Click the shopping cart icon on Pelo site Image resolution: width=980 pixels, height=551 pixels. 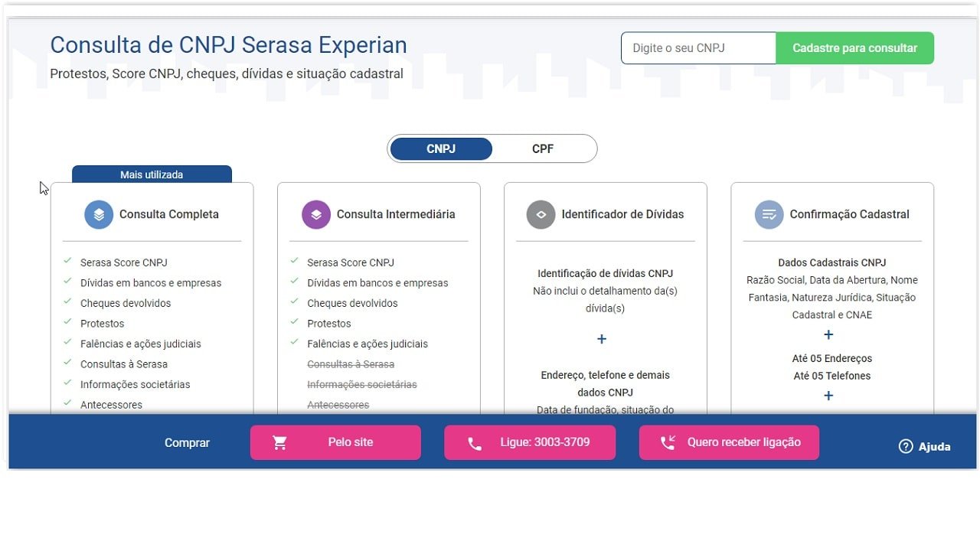[279, 442]
